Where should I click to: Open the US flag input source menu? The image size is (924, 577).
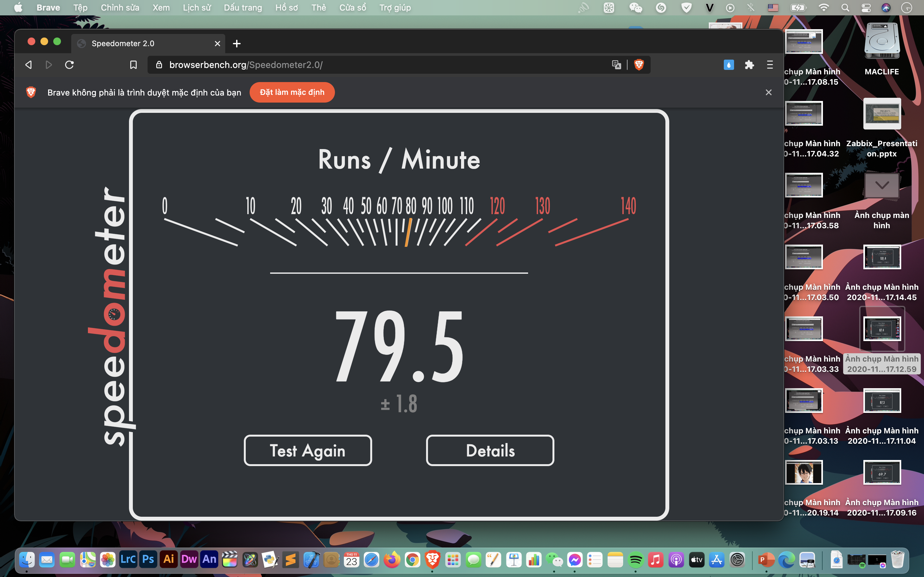(773, 8)
